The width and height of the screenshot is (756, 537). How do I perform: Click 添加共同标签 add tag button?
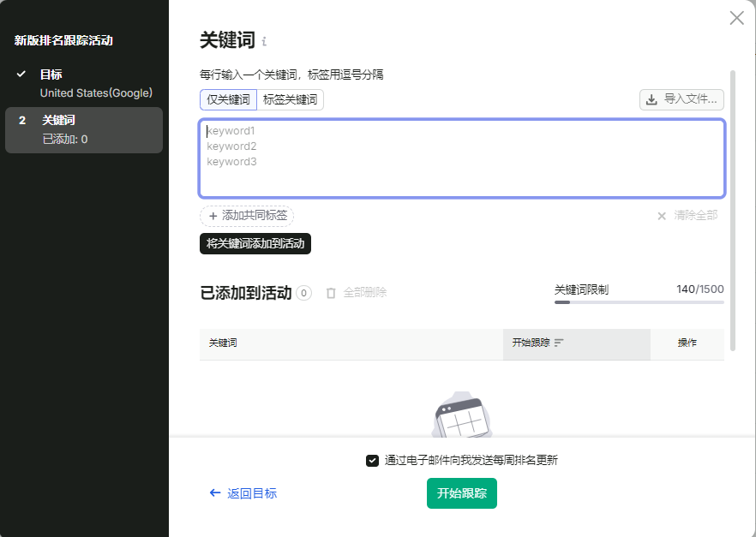pos(247,216)
